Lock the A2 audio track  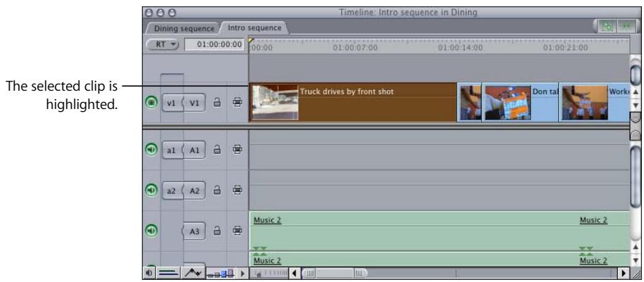click(217, 191)
